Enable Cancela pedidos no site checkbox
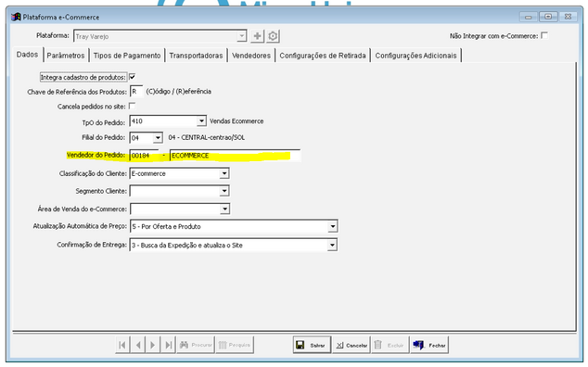 (132, 106)
